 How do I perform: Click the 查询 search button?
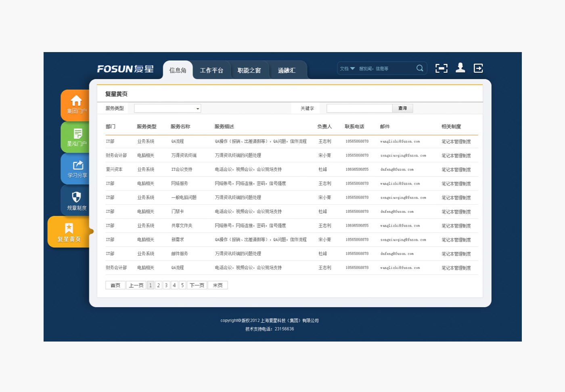[x=402, y=108]
